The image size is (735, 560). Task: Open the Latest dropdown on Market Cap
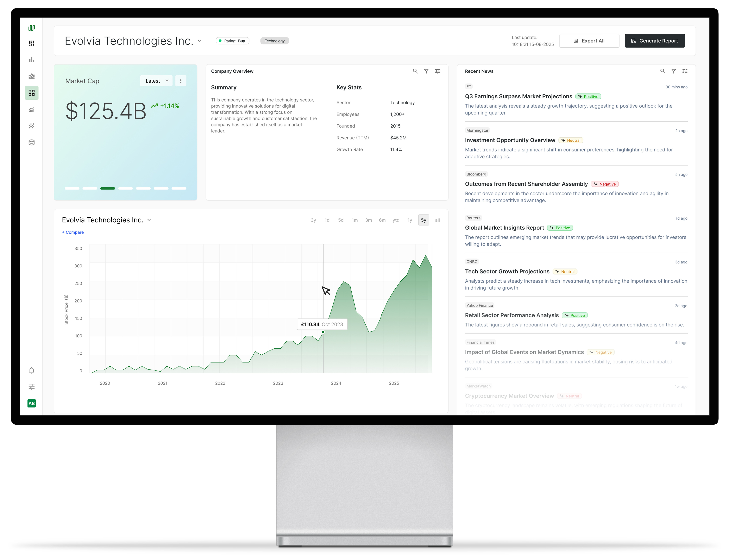pyautogui.click(x=157, y=81)
